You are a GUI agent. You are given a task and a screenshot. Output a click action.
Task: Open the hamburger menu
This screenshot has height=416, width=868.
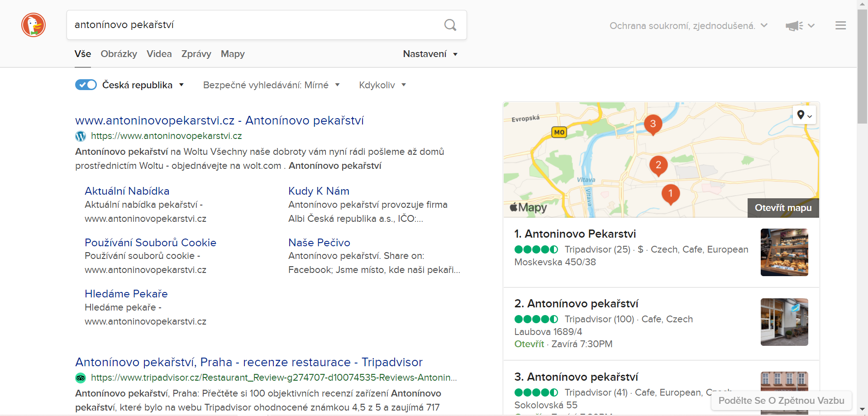840,25
